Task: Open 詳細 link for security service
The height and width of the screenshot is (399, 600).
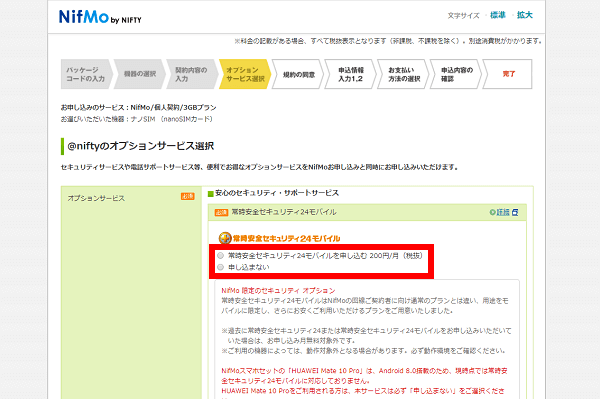Action: pyautogui.click(x=503, y=212)
